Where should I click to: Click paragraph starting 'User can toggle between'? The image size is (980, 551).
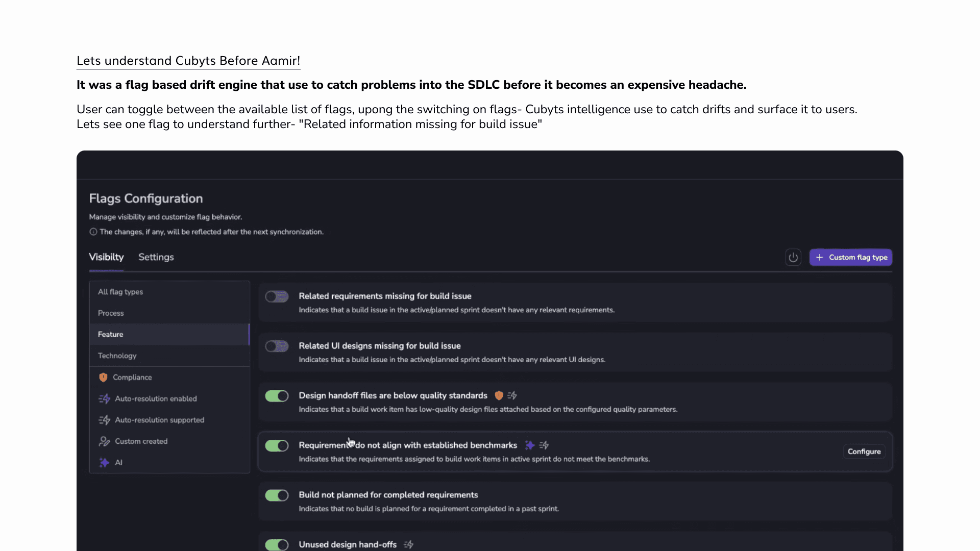467,117
